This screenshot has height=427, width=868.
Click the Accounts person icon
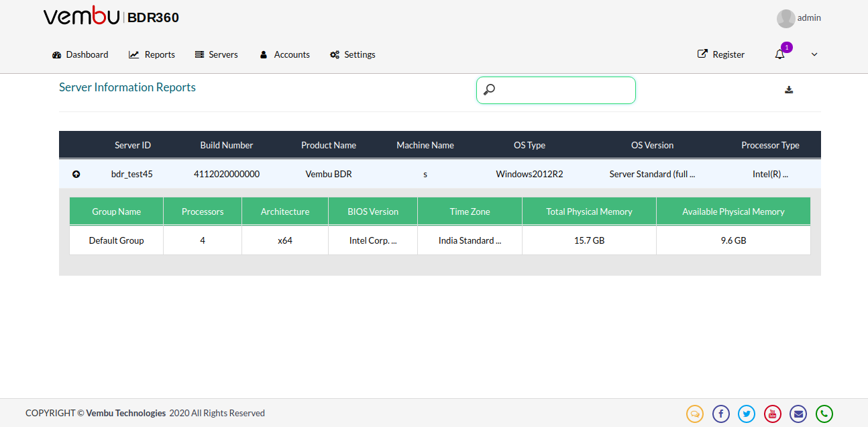(264, 54)
